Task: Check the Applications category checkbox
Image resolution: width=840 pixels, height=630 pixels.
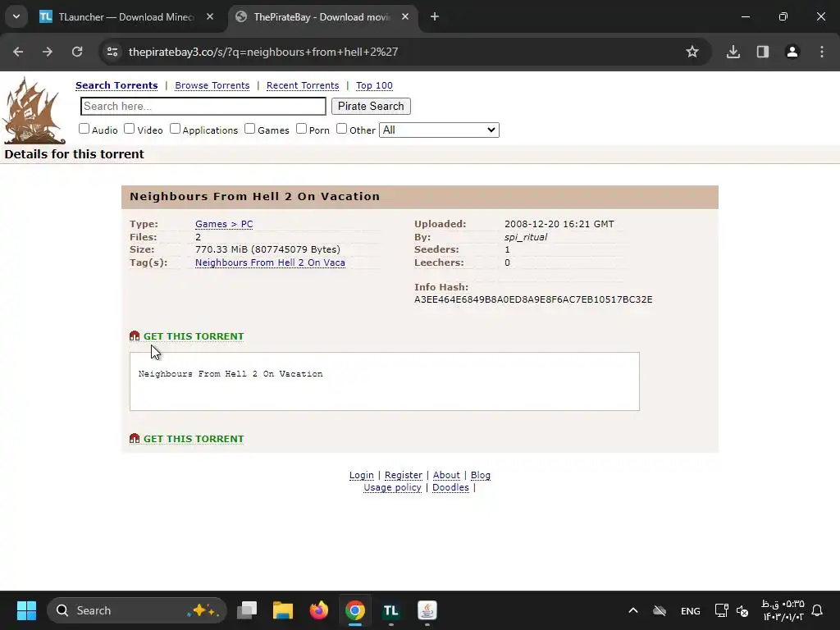Action: click(x=176, y=129)
